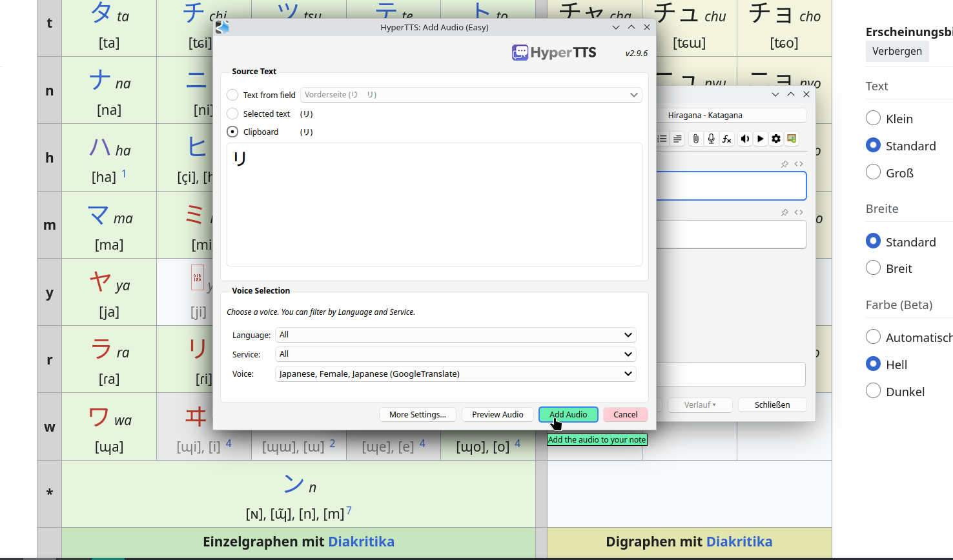This screenshot has width=953, height=560.
Task: Click the add image icon in editor toolbar
Action: [792, 139]
